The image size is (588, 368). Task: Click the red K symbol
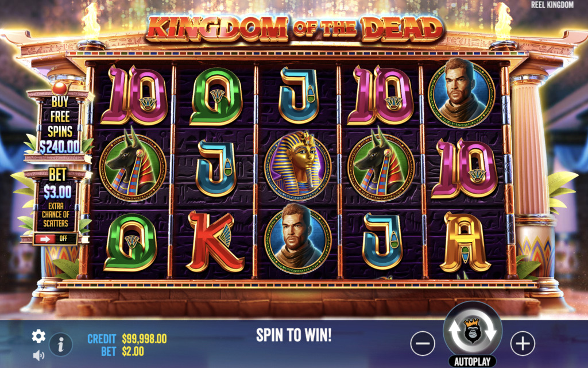point(215,241)
